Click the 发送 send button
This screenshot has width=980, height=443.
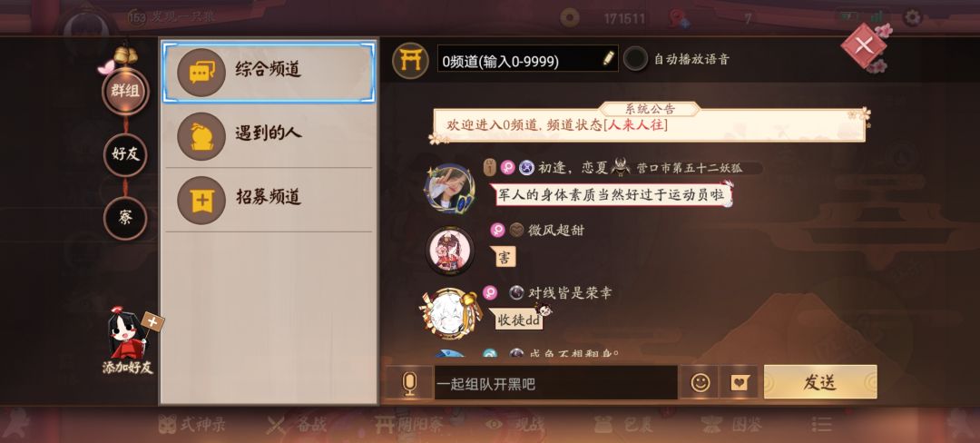[820, 382]
